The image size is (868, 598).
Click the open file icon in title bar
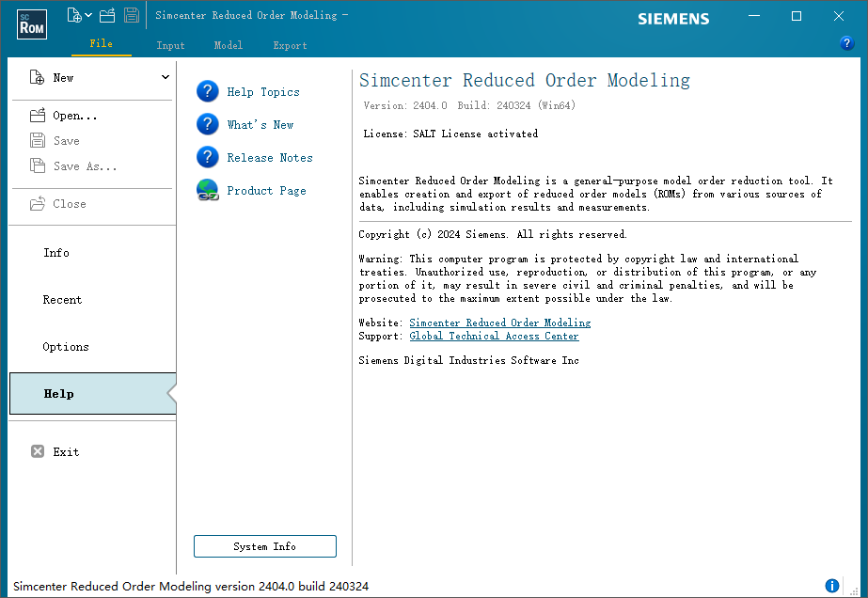click(107, 15)
